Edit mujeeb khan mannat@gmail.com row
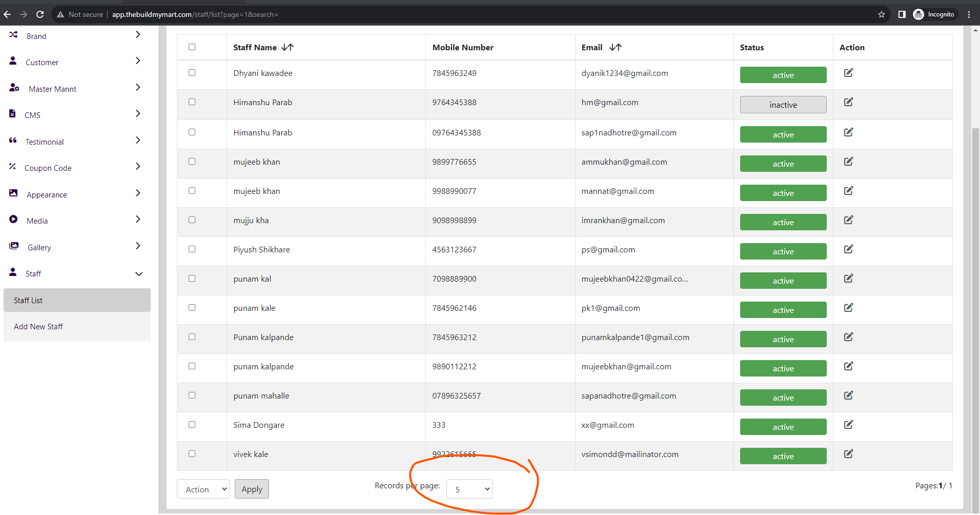The height and width of the screenshot is (515, 980). point(848,191)
